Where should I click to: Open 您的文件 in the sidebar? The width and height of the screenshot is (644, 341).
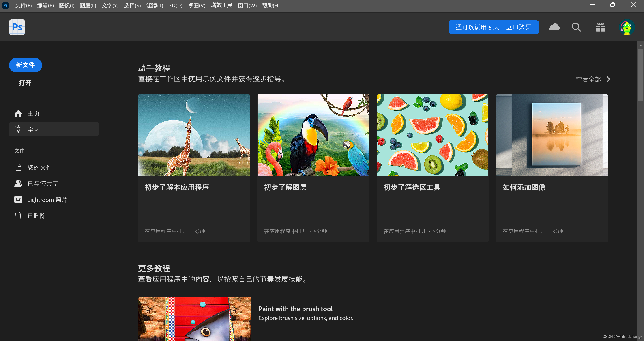54,167
